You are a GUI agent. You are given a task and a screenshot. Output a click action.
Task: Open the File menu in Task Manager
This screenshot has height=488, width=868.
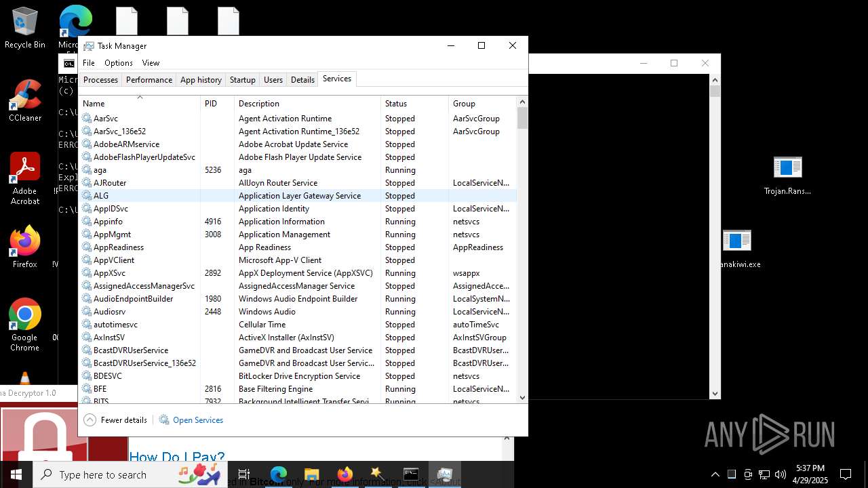(x=89, y=62)
